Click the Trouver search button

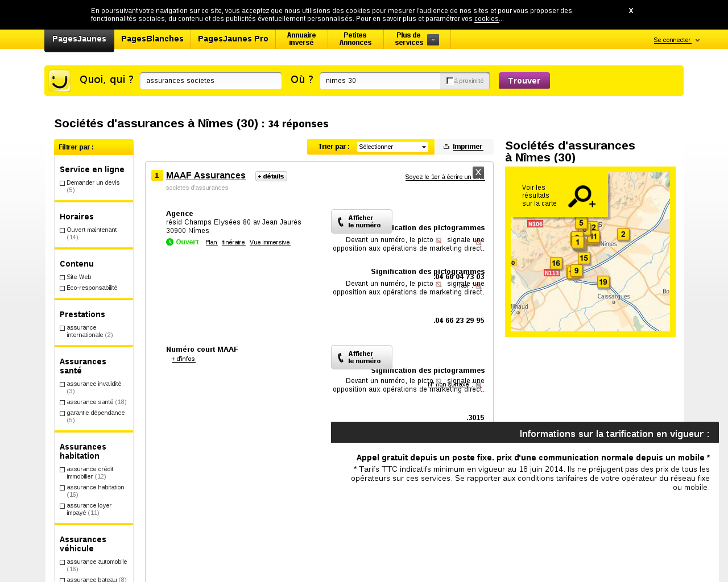click(524, 81)
